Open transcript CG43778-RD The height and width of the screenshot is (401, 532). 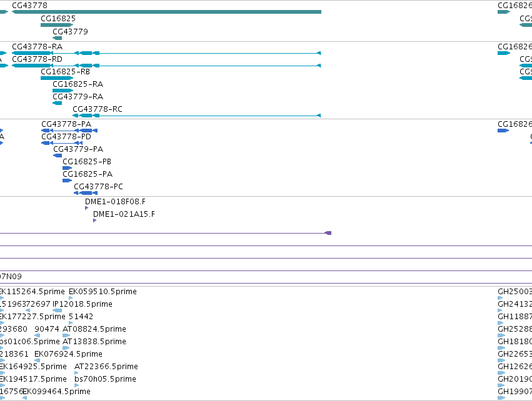tap(38, 59)
